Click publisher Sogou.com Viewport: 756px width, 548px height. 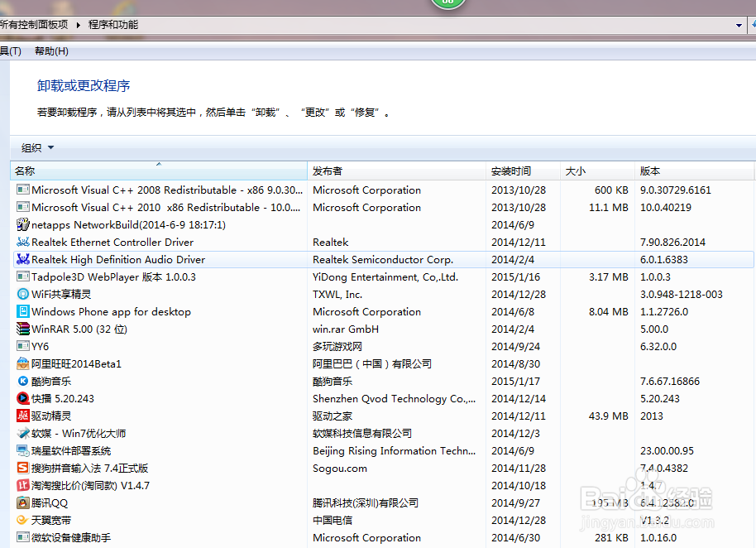tap(340, 468)
